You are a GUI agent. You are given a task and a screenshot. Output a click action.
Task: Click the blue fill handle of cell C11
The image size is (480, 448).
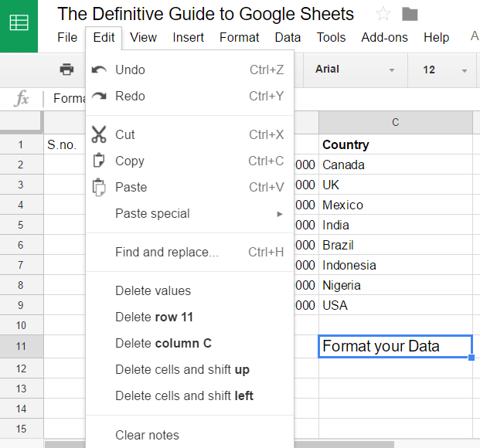pyautogui.click(x=471, y=357)
